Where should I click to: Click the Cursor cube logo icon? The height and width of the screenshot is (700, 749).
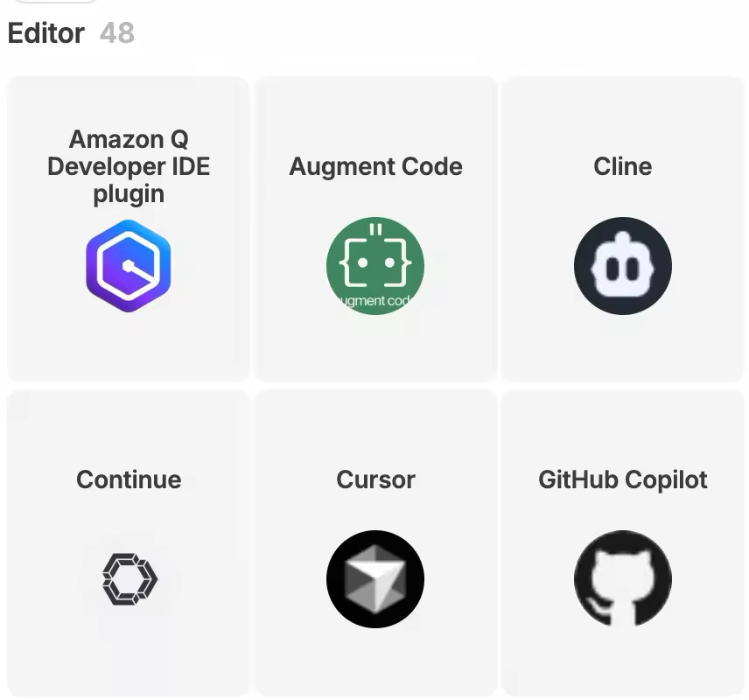375,579
